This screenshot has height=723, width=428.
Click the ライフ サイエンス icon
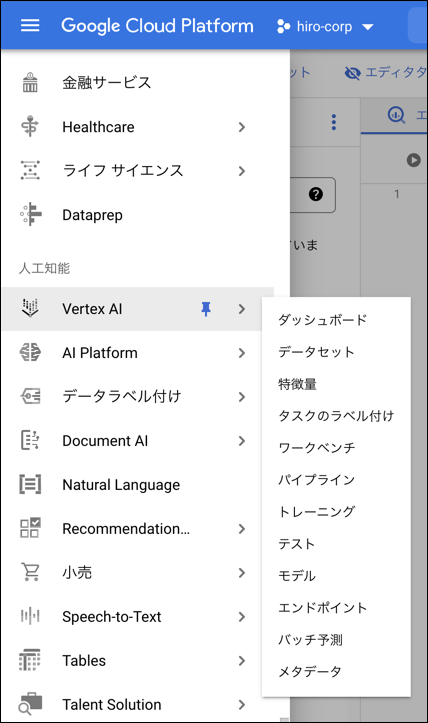pyautogui.click(x=30, y=170)
